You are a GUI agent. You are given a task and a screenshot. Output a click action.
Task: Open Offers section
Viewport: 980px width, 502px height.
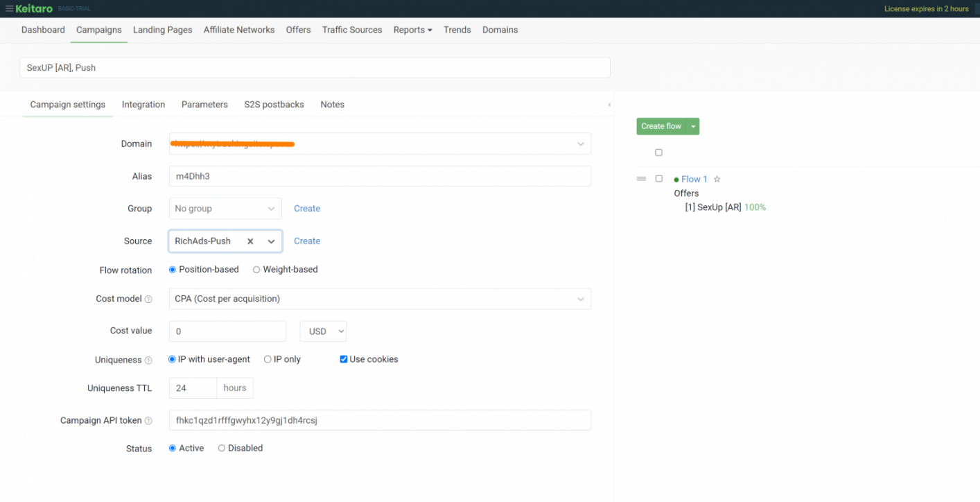(x=298, y=30)
